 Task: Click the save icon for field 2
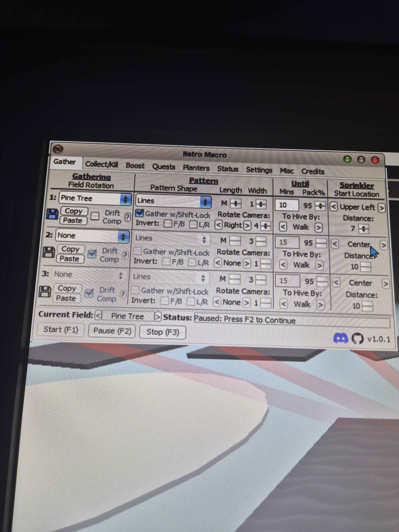[49, 252]
